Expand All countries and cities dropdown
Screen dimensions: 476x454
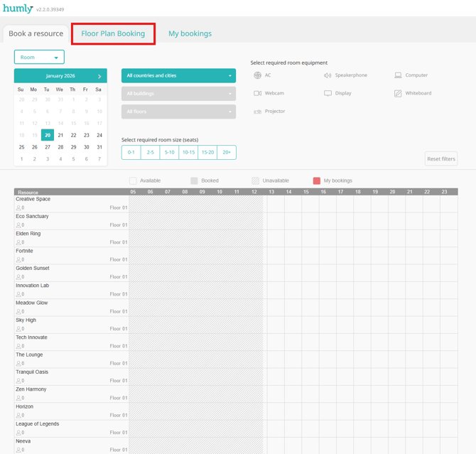[178, 75]
